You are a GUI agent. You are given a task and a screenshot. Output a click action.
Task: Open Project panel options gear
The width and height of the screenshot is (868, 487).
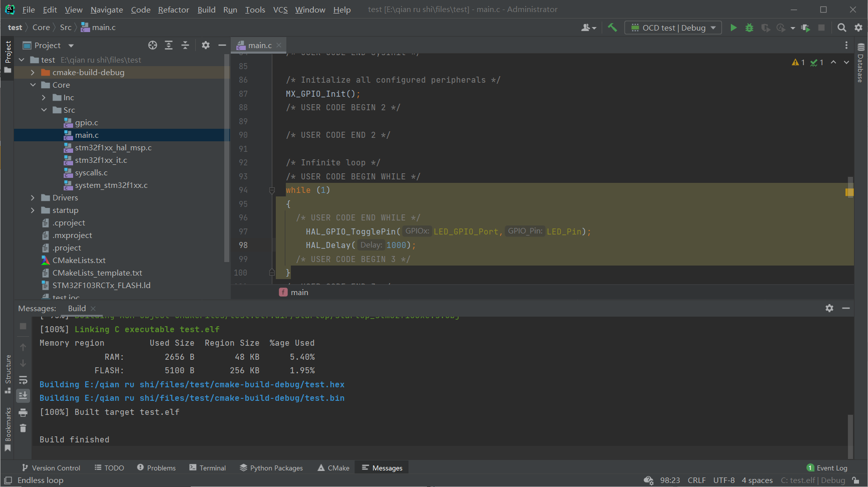point(206,45)
